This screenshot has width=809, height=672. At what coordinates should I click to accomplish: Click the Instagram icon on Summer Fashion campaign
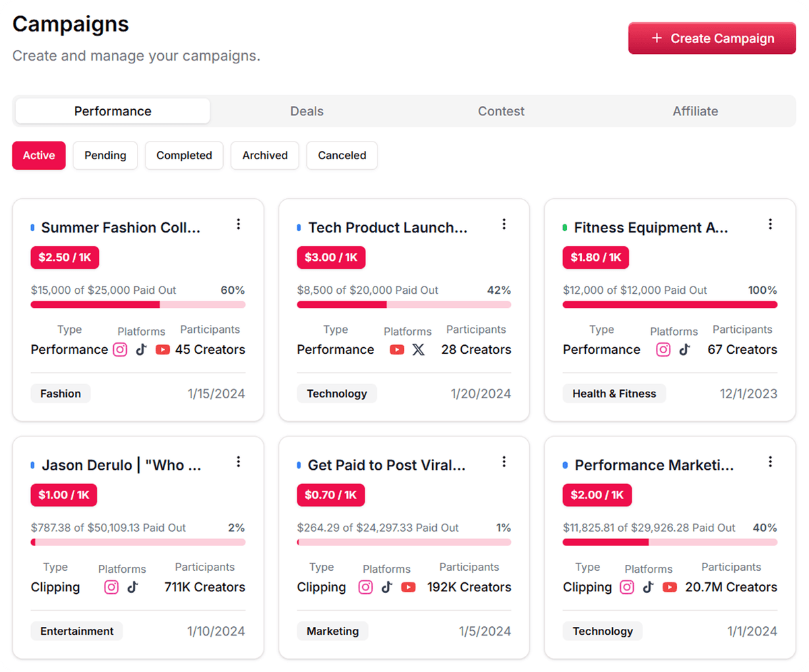pos(120,349)
